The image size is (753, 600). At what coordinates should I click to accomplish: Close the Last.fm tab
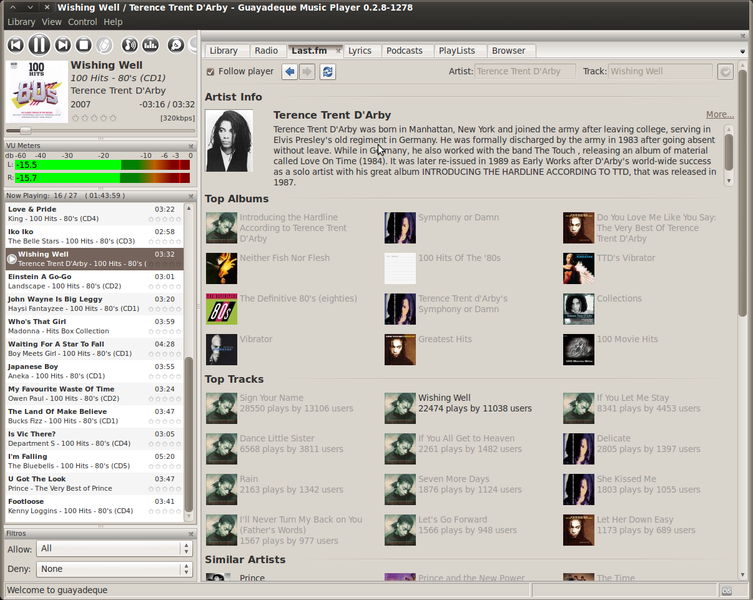(x=338, y=50)
